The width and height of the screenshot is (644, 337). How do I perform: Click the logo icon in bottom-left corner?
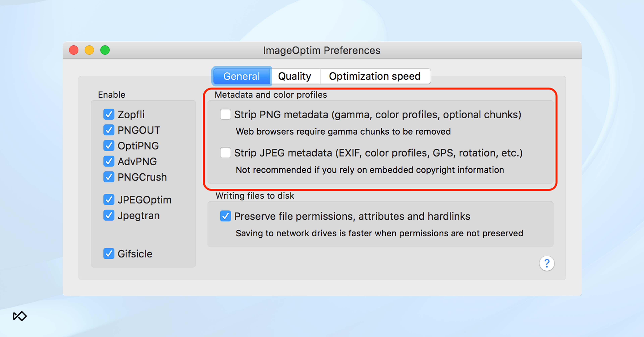[20, 316]
